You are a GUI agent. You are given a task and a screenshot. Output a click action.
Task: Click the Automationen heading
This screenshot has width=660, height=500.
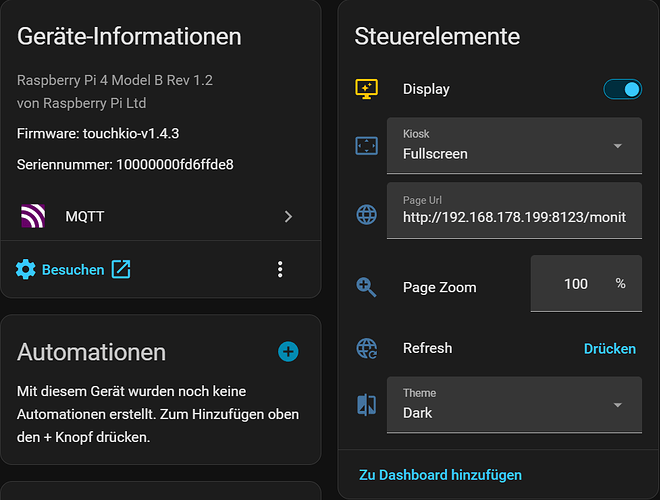click(x=91, y=352)
